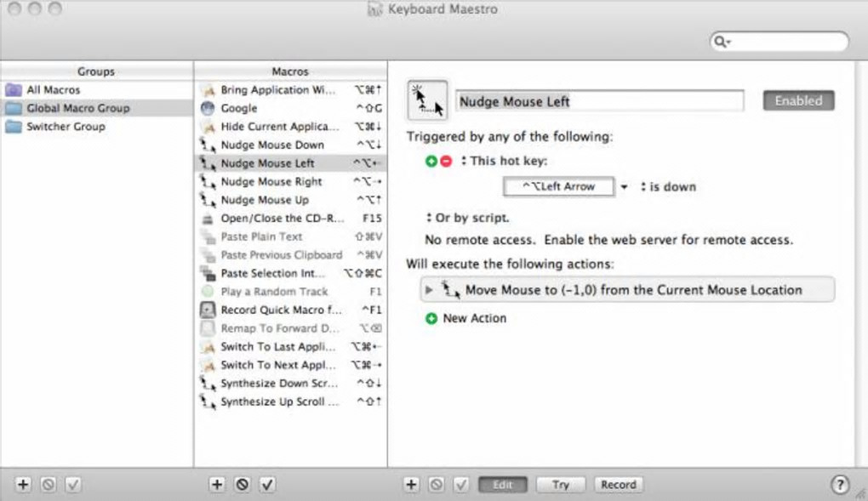Enable selected group with checkmark button
The width and height of the screenshot is (868, 501).
coord(73,484)
